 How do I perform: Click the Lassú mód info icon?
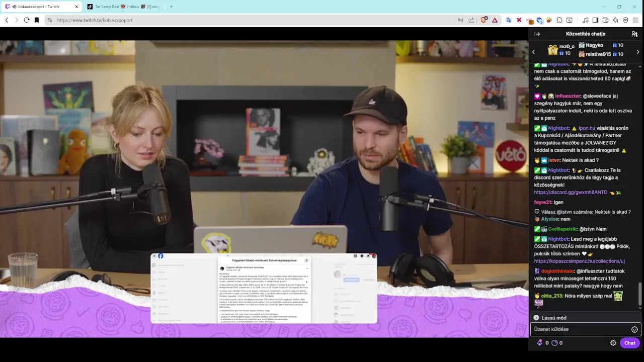[536, 318]
